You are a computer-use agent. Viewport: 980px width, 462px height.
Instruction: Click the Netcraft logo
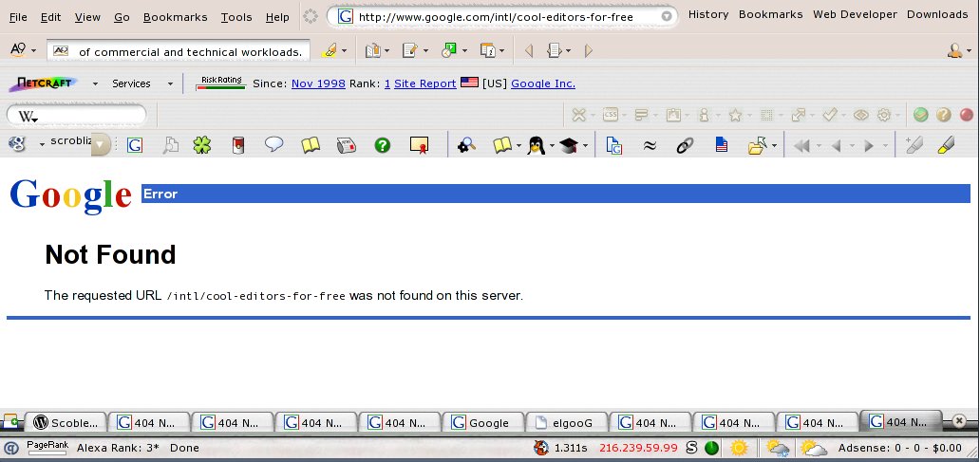tap(44, 83)
